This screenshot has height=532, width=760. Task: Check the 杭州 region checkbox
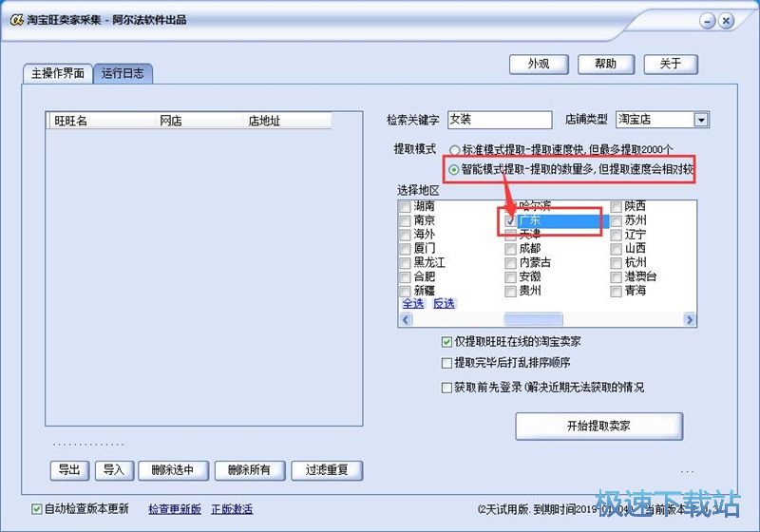point(616,263)
